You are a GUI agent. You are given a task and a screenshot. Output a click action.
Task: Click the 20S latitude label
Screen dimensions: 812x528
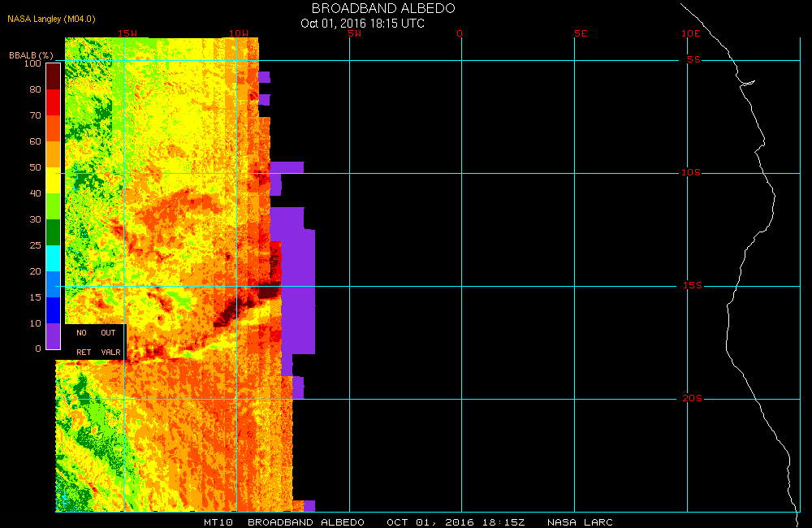click(693, 399)
